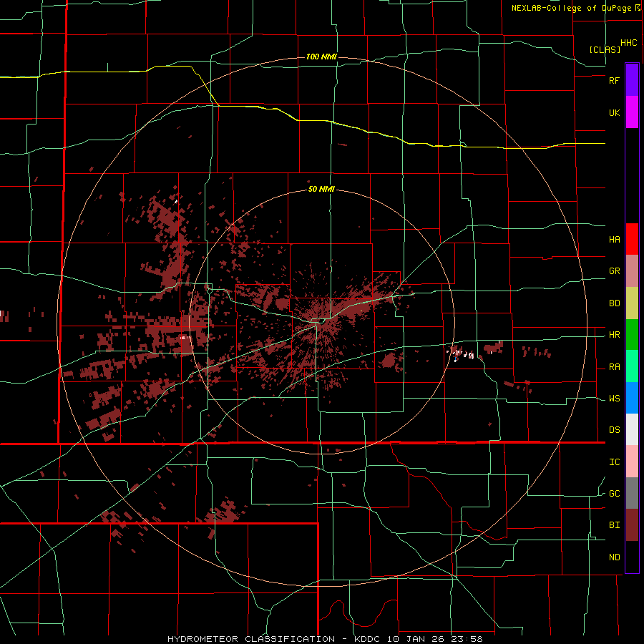
Task: Click the HR legend label
Action: click(614, 335)
